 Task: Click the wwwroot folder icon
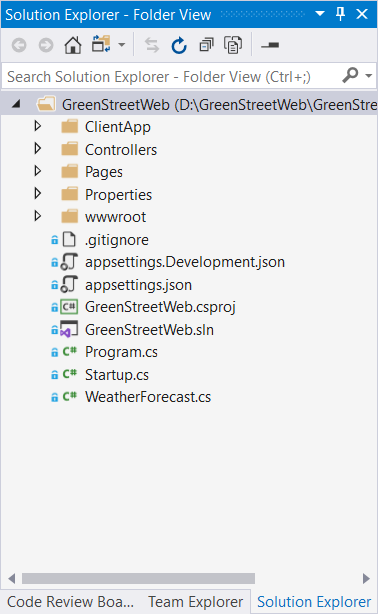[x=70, y=217]
